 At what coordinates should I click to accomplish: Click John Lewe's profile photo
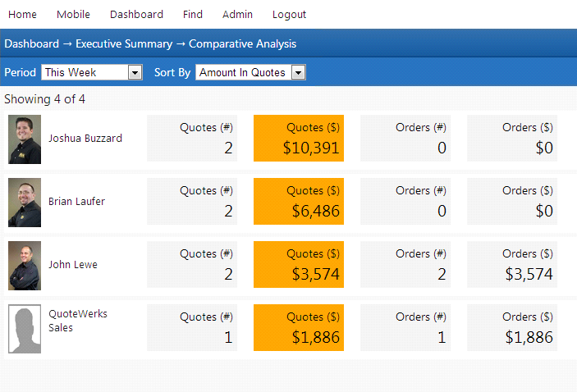(x=25, y=266)
